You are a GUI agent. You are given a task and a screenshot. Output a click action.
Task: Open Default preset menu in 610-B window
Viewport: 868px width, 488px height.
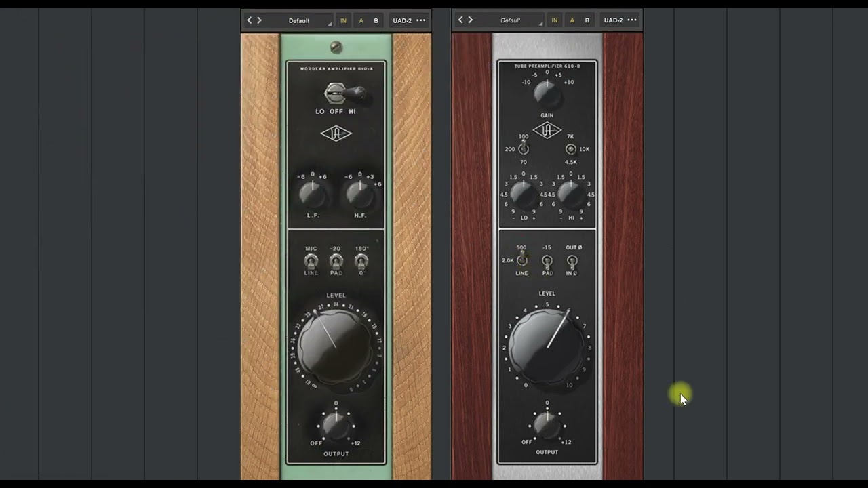click(x=511, y=20)
